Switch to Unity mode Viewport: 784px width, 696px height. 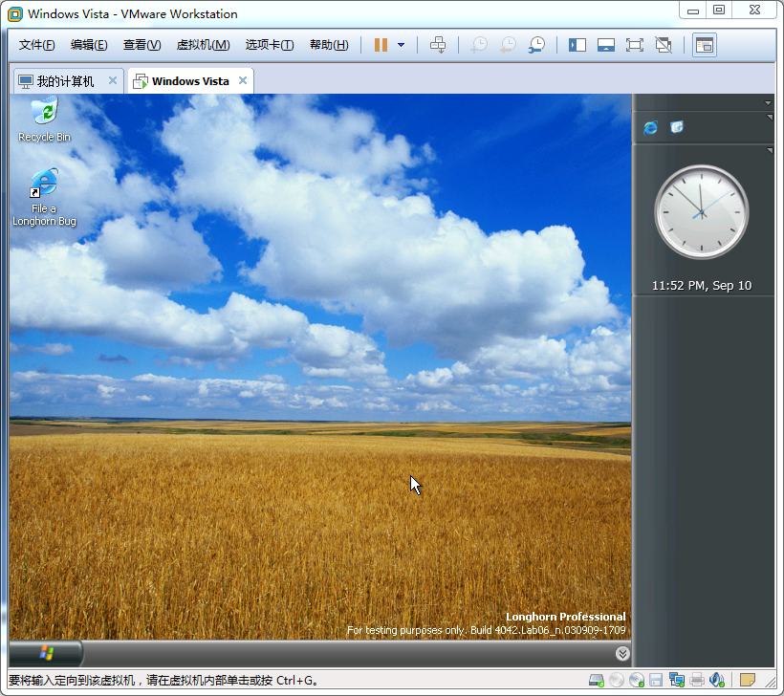(664, 45)
